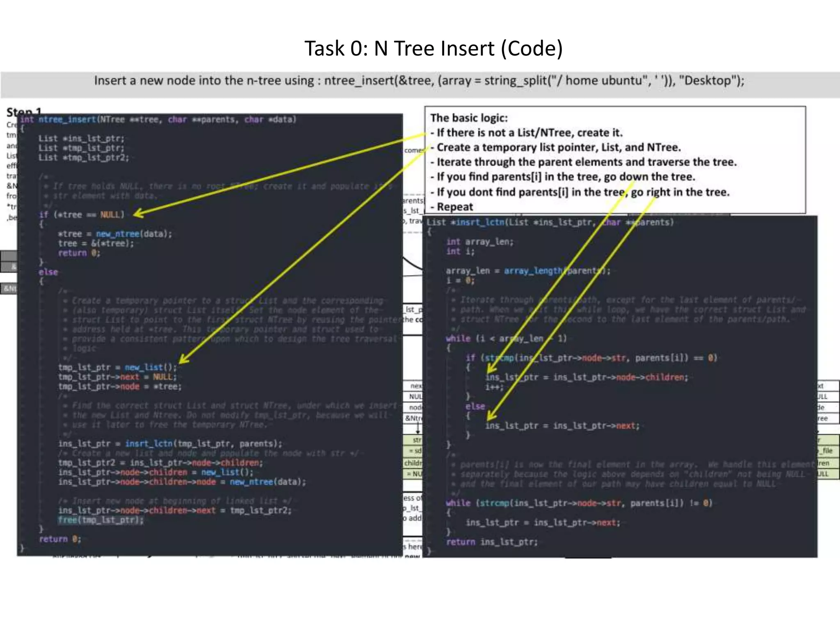Select line "ins_lst_ptr->node->children->node = new_ntree(data);"
The height and width of the screenshot is (630, 840).
coord(182,482)
